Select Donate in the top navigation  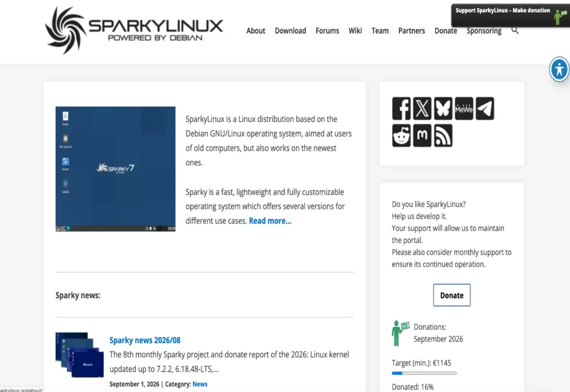[446, 31]
